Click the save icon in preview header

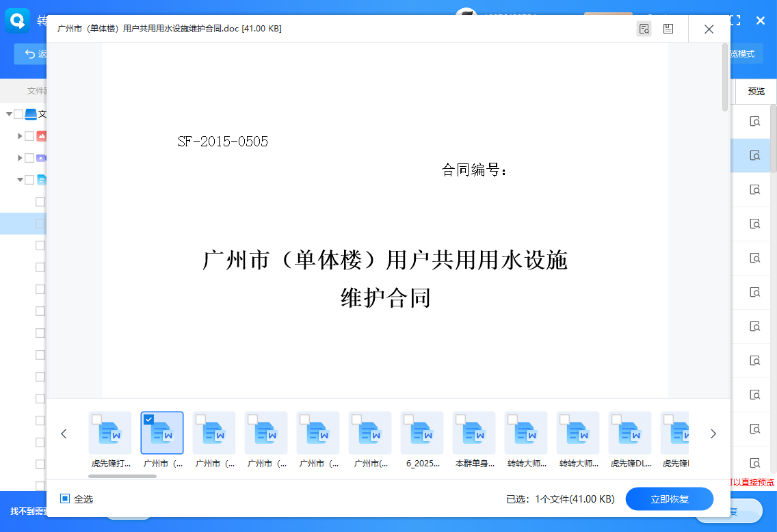[x=668, y=29]
